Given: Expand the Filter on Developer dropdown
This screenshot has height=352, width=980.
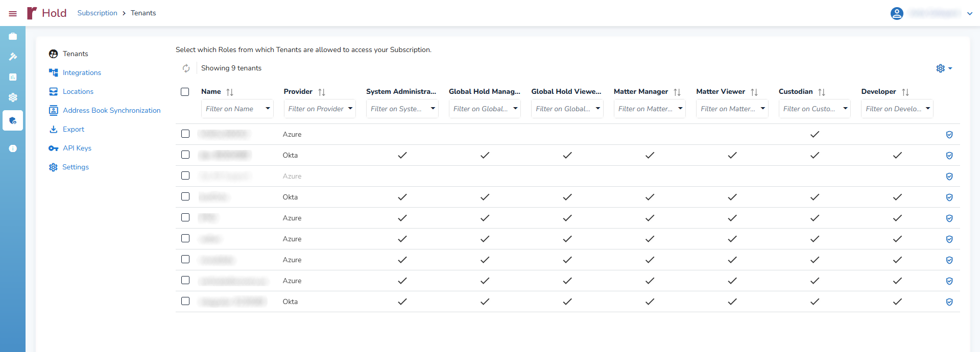Looking at the screenshot, I should [927, 109].
